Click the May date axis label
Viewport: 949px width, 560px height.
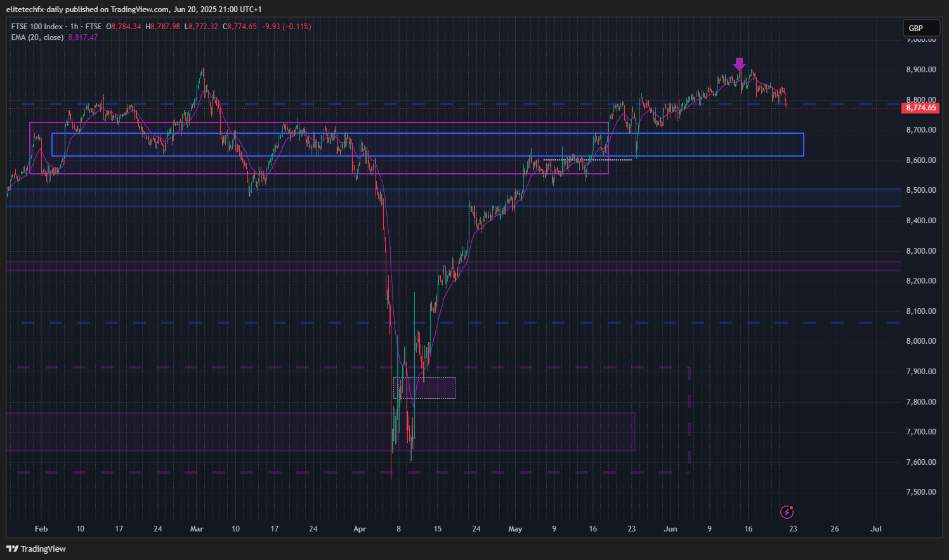515,529
